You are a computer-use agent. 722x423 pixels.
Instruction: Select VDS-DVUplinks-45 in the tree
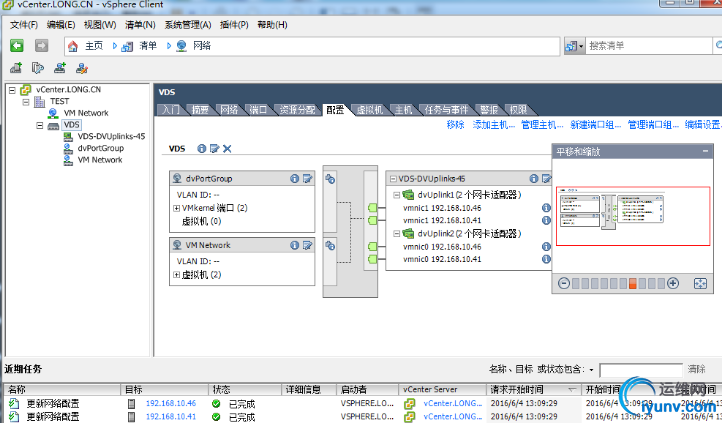click(111, 136)
